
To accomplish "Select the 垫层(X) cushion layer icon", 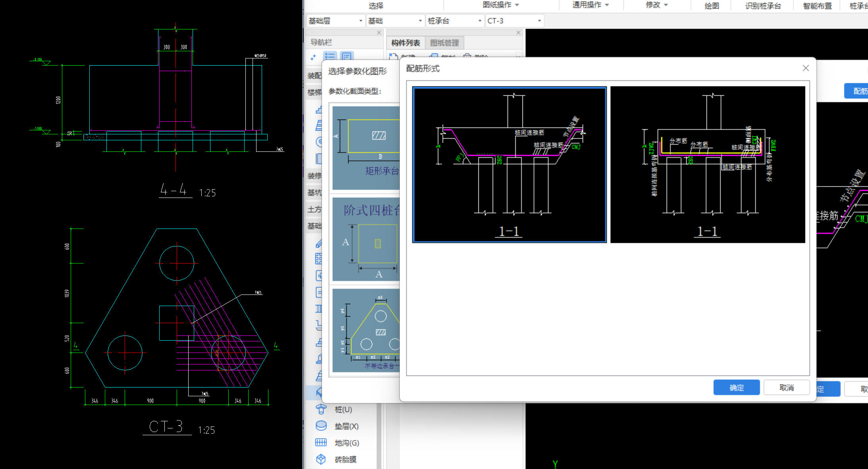I will [x=321, y=426].
